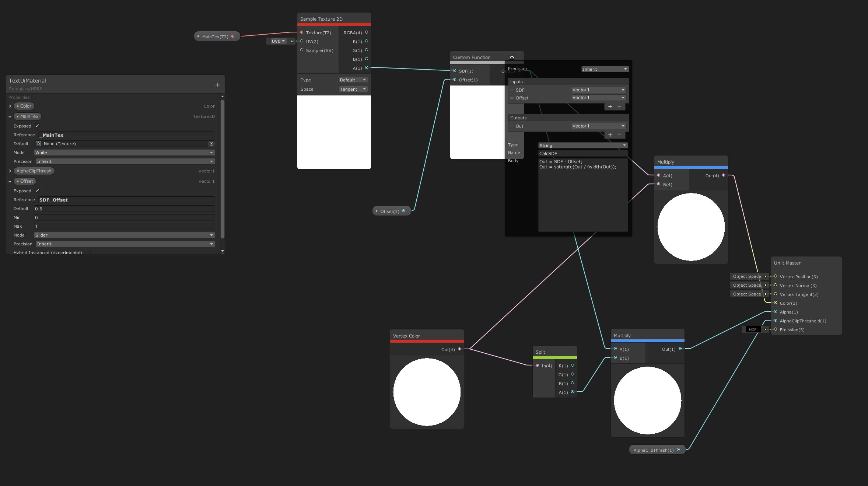Click the HDR Emission color swatch
This screenshot has height=486, width=868.
pos(752,330)
